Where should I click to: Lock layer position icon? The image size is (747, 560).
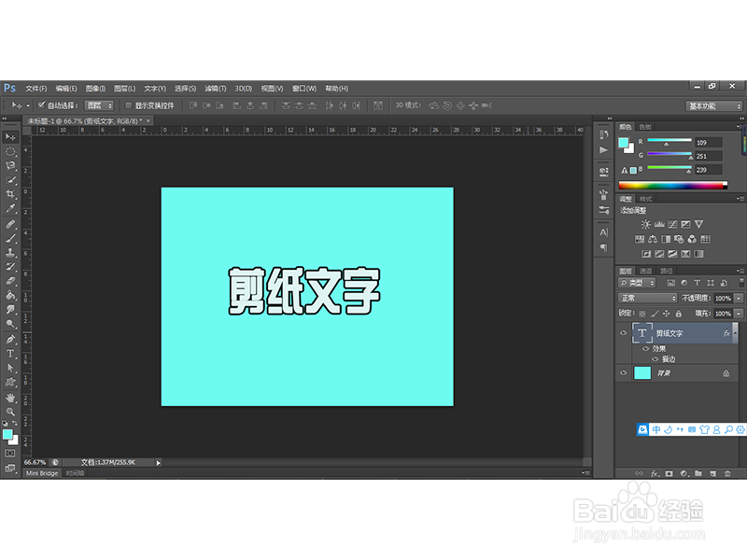[666, 314]
